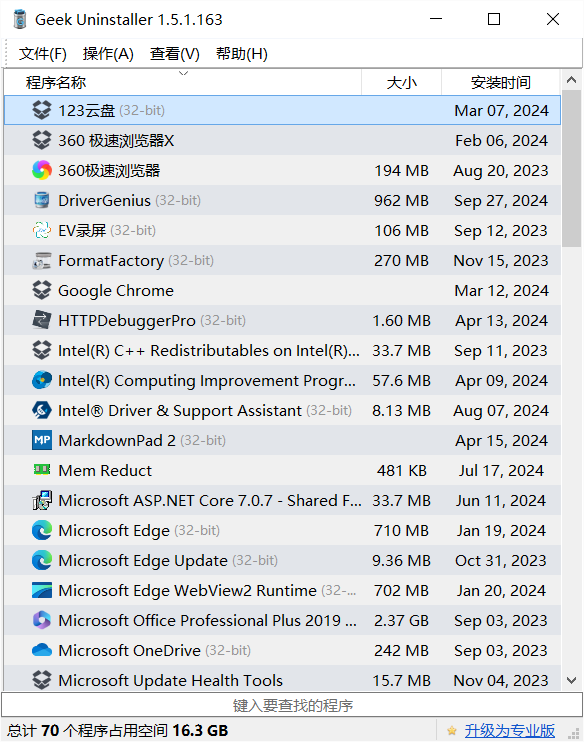Open the 帮助(H) menu
The width and height of the screenshot is (584, 742).
point(242,54)
